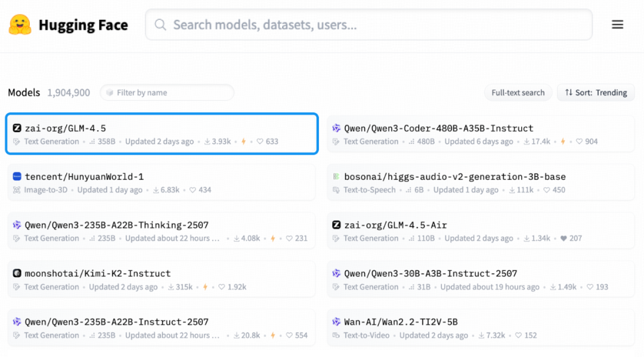Click Qwen avatar on Qwen3-235B-A22B-Thinking-2507 card
The width and height of the screenshot is (644, 357).
[17, 225]
